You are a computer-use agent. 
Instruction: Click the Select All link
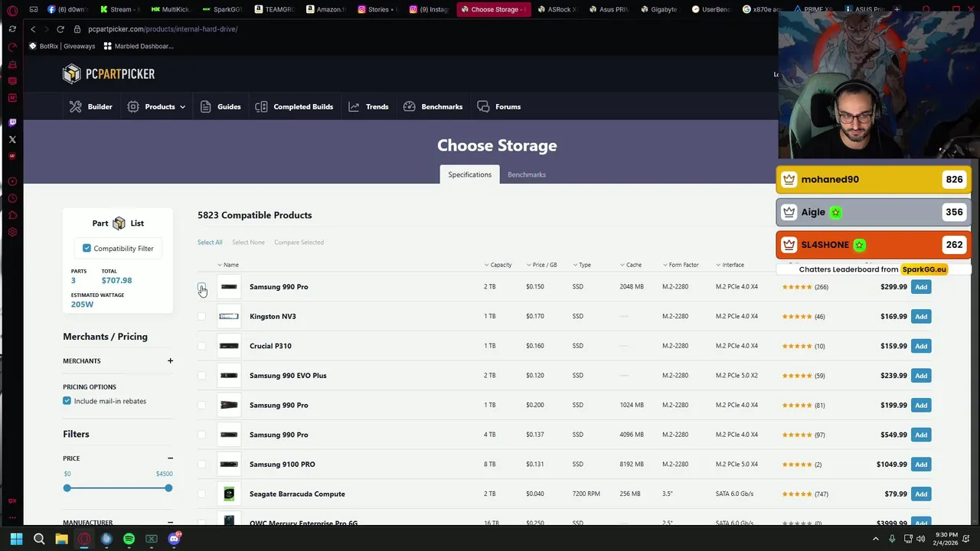210,243
